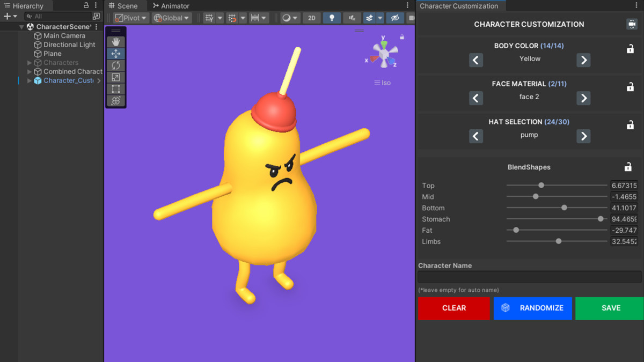This screenshot has height=362, width=644.
Task: Toggle scene lighting in the Scene view
Action: pyautogui.click(x=332, y=18)
